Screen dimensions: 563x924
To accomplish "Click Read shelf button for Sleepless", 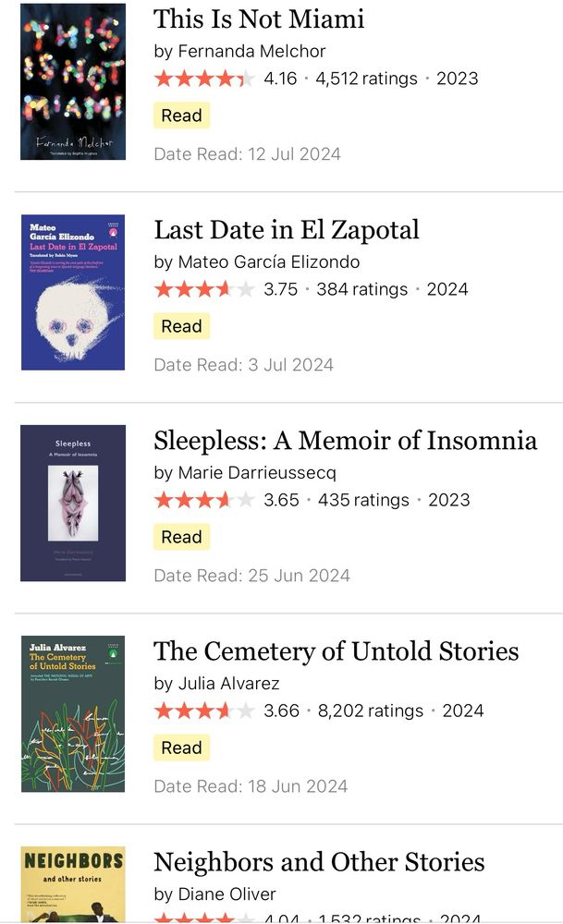I will click(x=181, y=537).
